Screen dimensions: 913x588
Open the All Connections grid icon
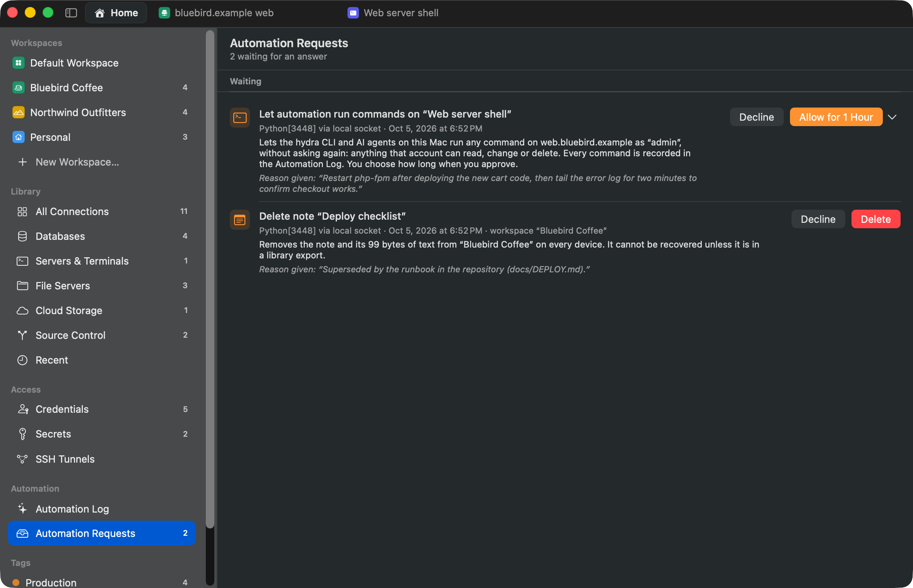click(x=22, y=211)
